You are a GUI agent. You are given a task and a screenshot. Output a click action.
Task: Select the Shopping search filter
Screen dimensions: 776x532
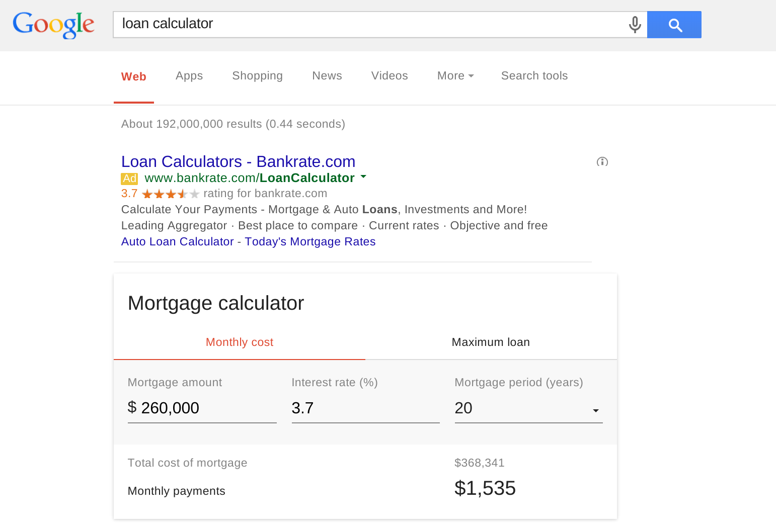pyautogui.click(x=257, y=75)
